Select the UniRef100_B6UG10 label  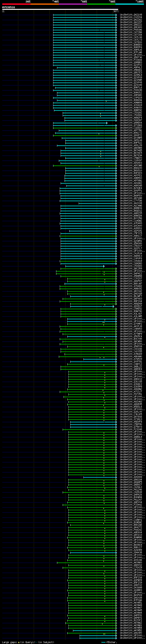tap(131, 170)
